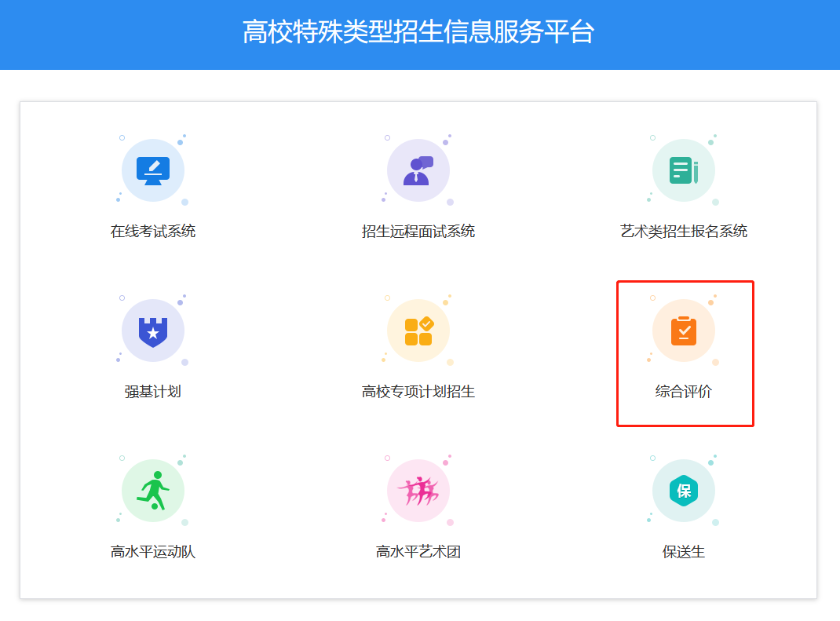Viewport: 840px width, 621px height.
Task: Open the 艺术类招生报名系统 document icon
Action: (x=683, y=170)
